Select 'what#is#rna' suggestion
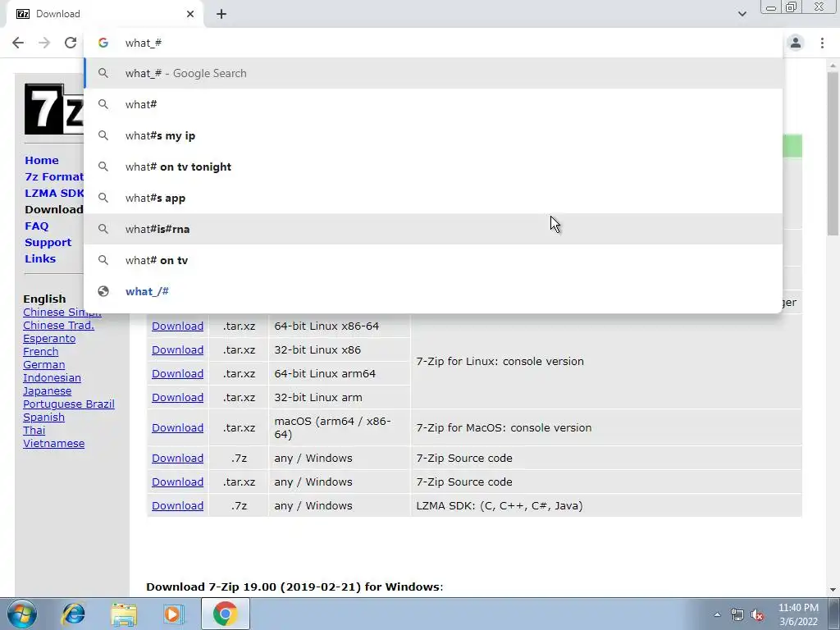This screenshot has height=630, width=840. [433, 229]
